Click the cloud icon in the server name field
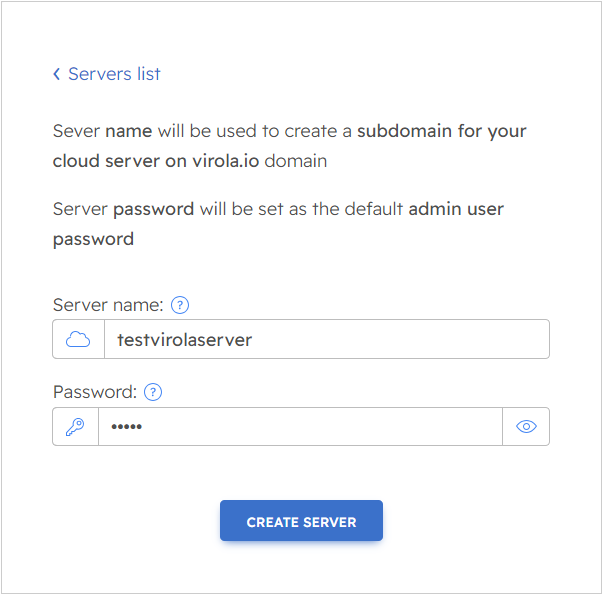 pyautogui.click(x=78, y=339)
